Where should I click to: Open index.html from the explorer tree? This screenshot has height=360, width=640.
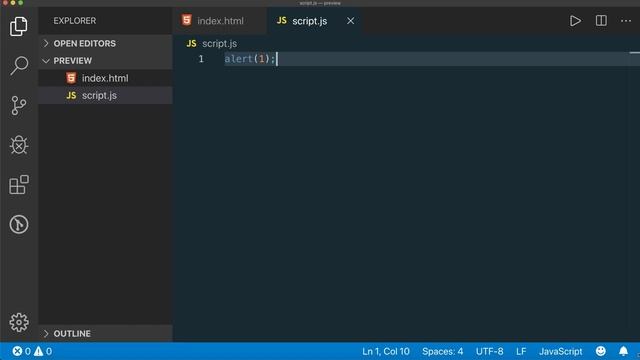point(105,78)
